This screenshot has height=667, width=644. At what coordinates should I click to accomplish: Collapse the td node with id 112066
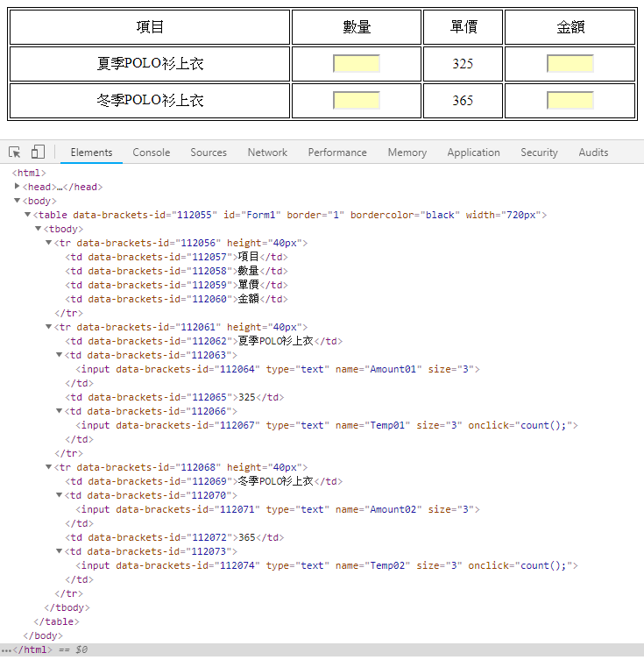pos(60,411)
